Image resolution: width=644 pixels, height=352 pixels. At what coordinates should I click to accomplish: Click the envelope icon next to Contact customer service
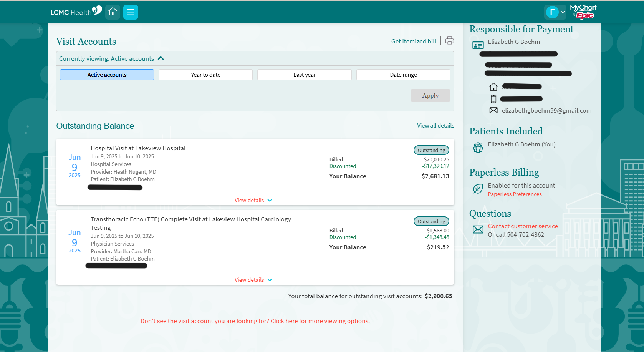478,230
